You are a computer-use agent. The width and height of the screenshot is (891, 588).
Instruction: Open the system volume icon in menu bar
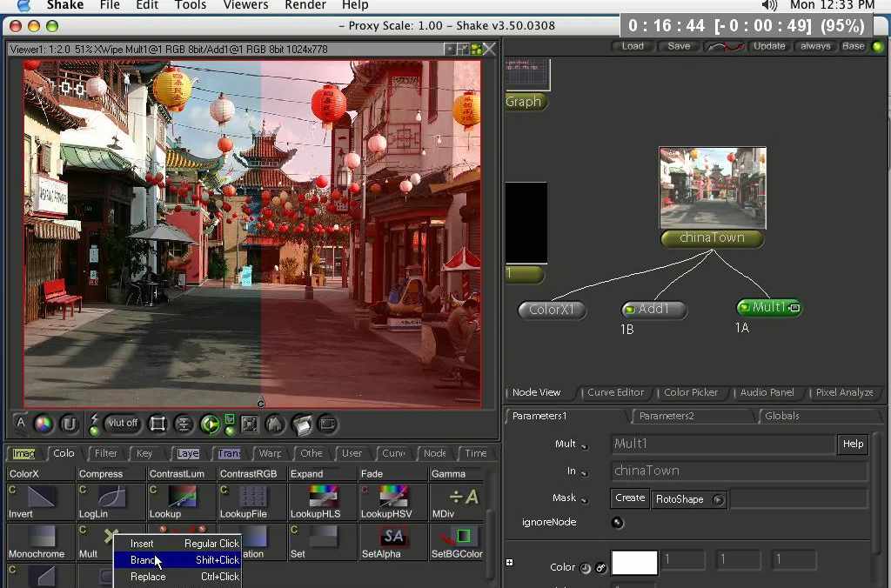click(768, 5)
